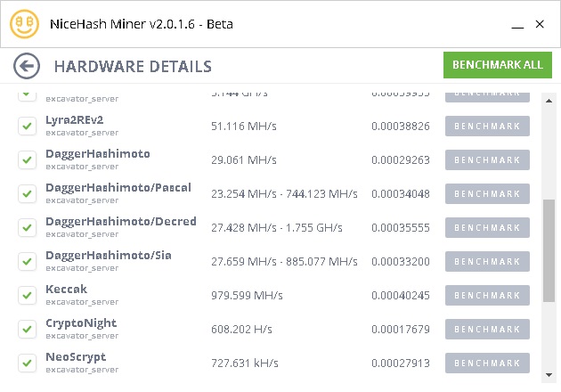561x392 pixels.
Task: Click the vertical scrollbar thumb
Action: 549,250
